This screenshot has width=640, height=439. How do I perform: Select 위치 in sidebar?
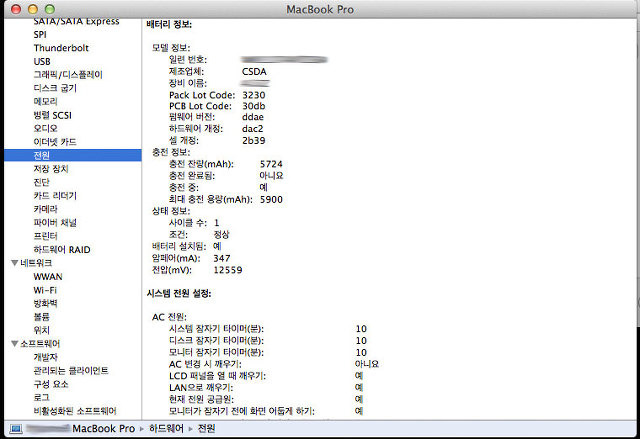click(x=41, y=330)
